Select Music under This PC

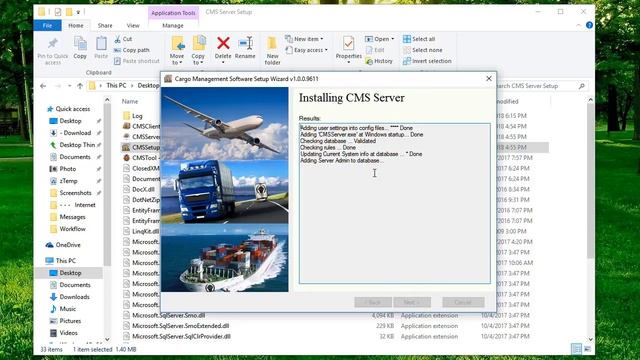68,309
